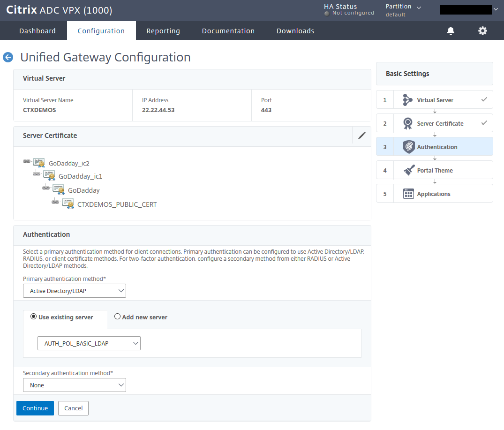The width and height of the screenshot is (504, 430).
Task: Open the Secondary authentication method dropdown
Action: [75, 385]
